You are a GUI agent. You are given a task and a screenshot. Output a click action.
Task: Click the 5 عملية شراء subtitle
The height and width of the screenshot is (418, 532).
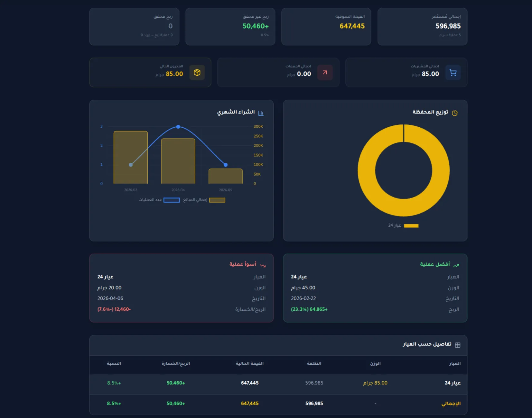(x=450, y=35)
